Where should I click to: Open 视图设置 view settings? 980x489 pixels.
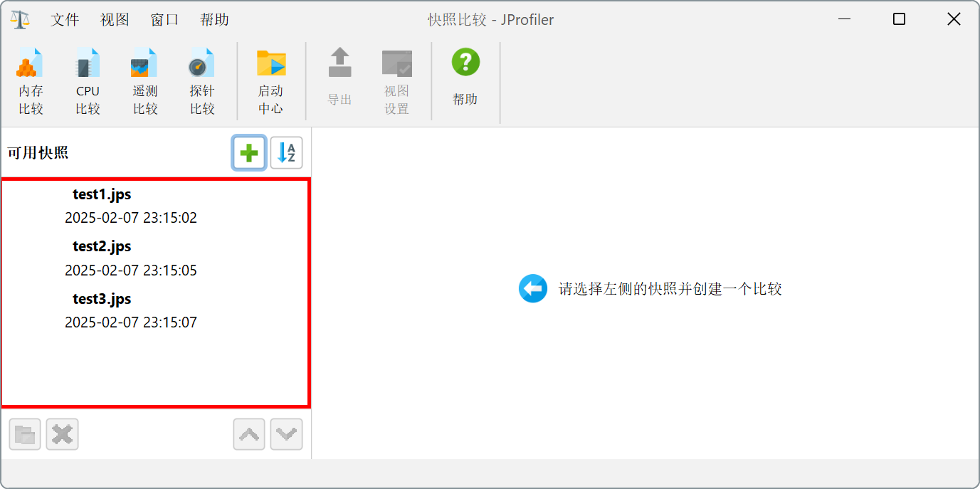pyautogui.click(x=396, y=81)
